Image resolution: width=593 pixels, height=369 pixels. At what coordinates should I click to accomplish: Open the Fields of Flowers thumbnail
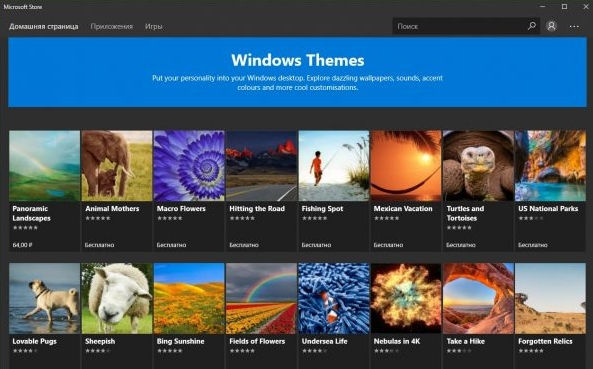click(x=261, y=298)
